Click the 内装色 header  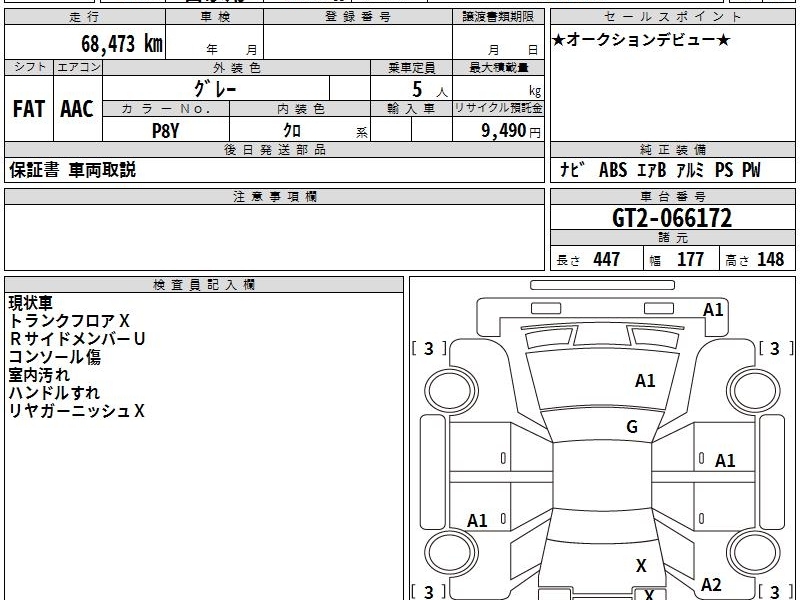[300, 109]
